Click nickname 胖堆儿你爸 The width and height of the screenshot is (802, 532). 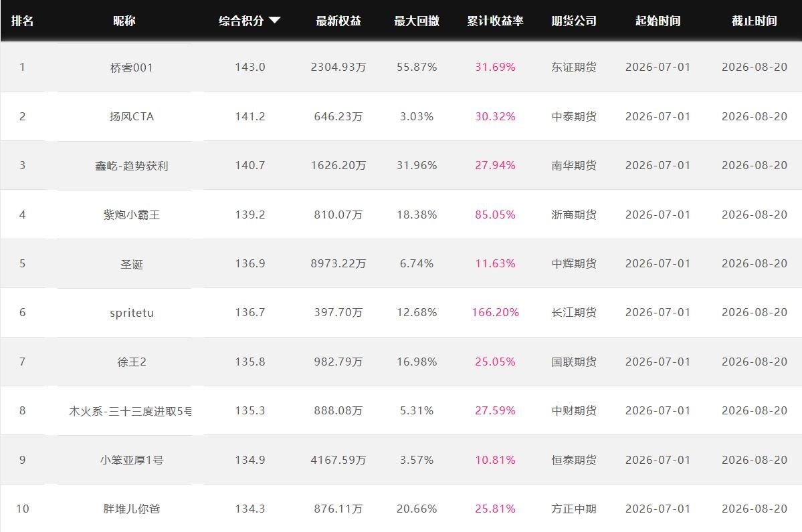[x=132, y=509]
